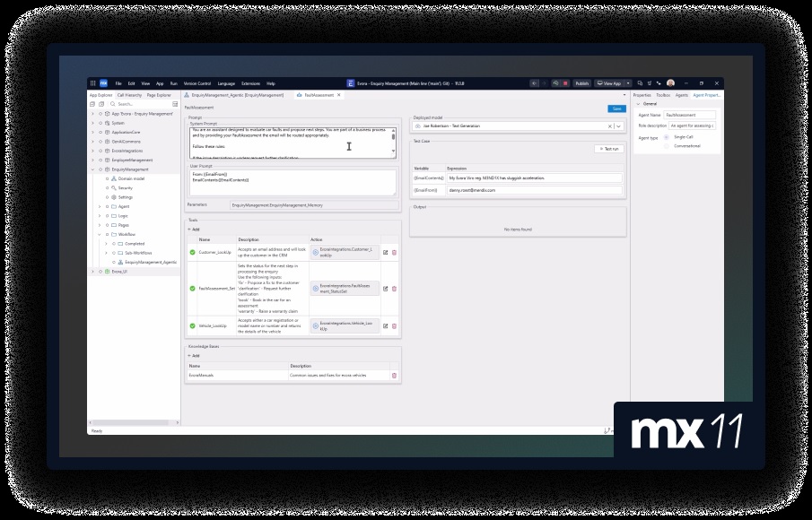Expand the Sub-Workflows folder

pos(107,252)
